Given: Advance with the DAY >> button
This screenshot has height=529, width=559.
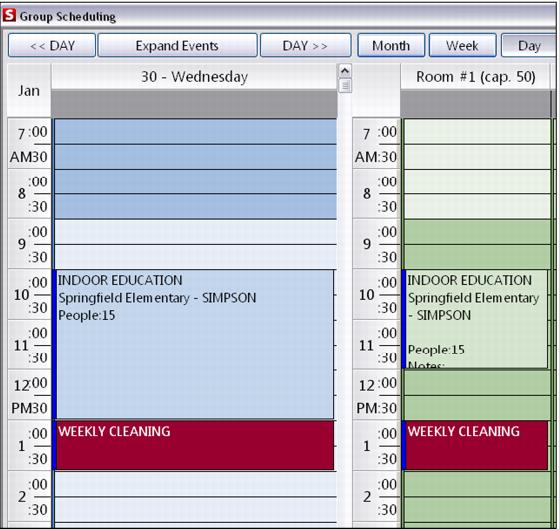Looking at the screenshot, I should (306, 45).
